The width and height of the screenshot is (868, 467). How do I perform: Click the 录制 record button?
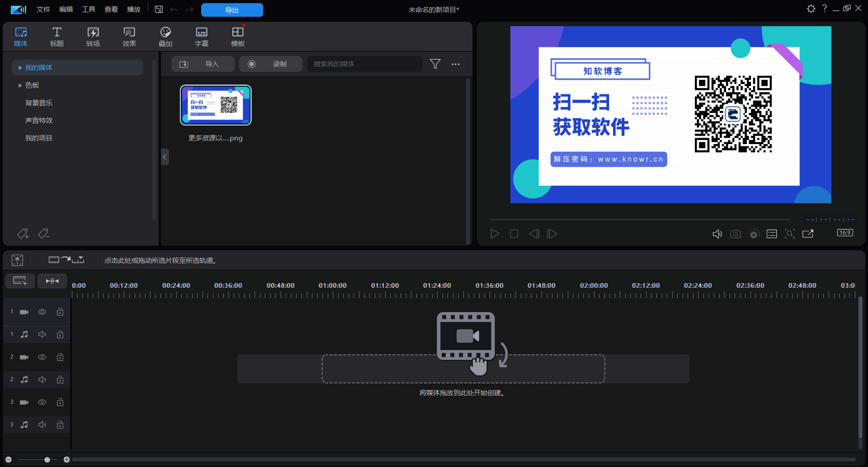pyautogui.click(x=270, y=64)
